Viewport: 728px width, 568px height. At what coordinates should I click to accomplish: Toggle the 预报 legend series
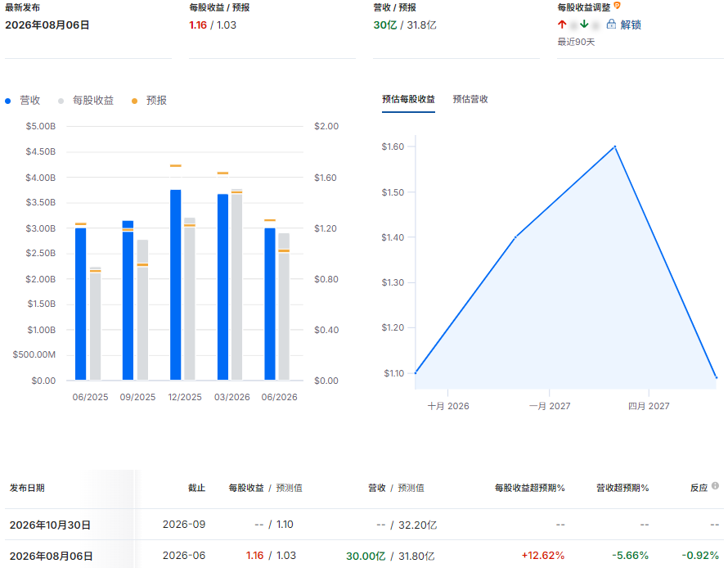pos(149,101)
